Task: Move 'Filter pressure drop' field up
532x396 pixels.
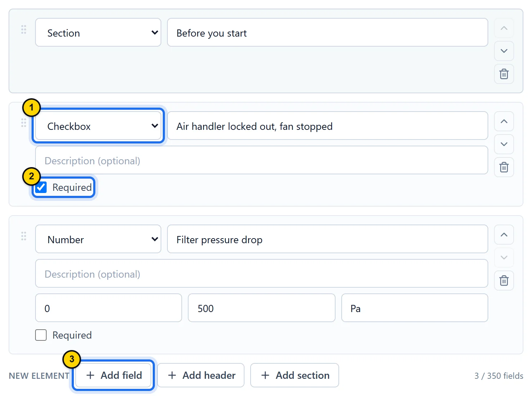Action: [x=504, y=235]
